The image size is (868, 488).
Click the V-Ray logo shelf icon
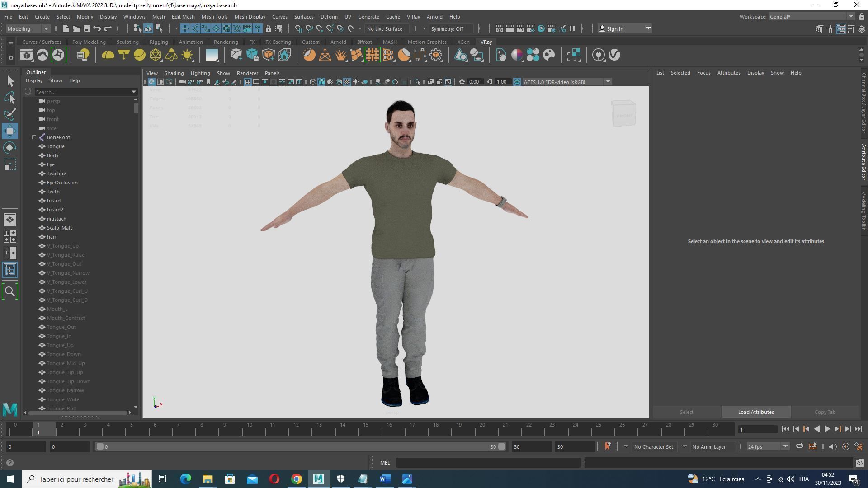click(x=614, y=55)
